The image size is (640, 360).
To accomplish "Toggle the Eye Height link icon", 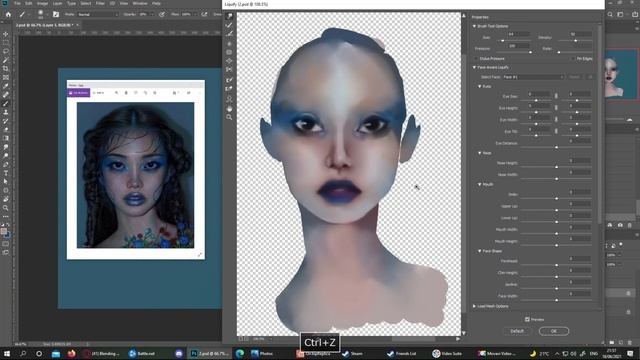I will (x=556, y=108).
